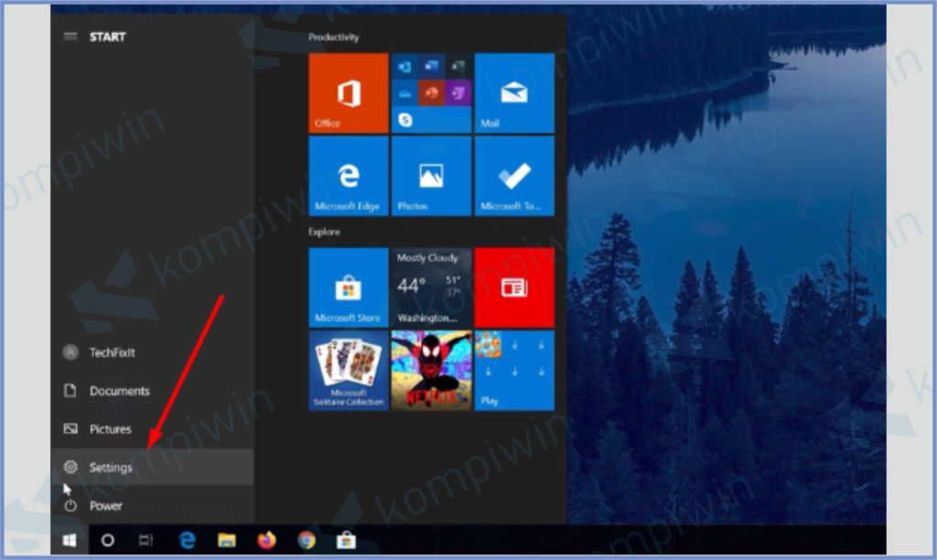The image size is (937, 560).
Task: Open the red News tile
Action: 514,287
